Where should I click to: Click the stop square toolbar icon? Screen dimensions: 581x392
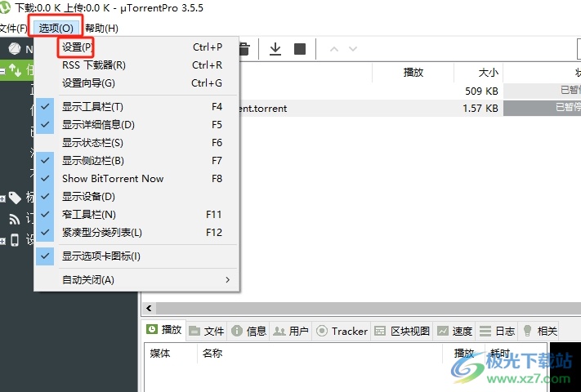pos(300,49)
